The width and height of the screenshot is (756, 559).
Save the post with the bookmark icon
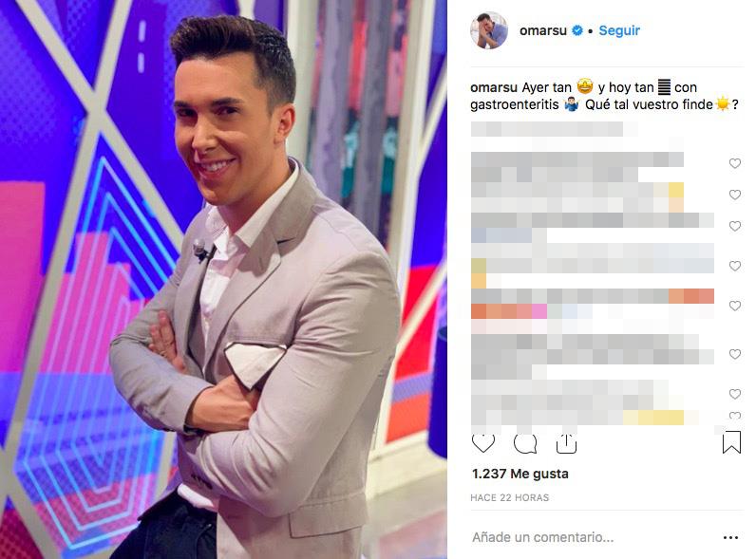point(731,442)
